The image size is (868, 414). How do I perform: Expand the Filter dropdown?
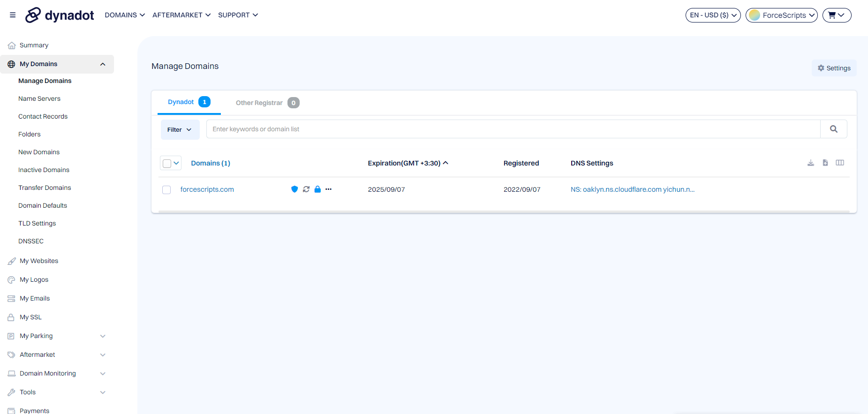coord(180,129)
